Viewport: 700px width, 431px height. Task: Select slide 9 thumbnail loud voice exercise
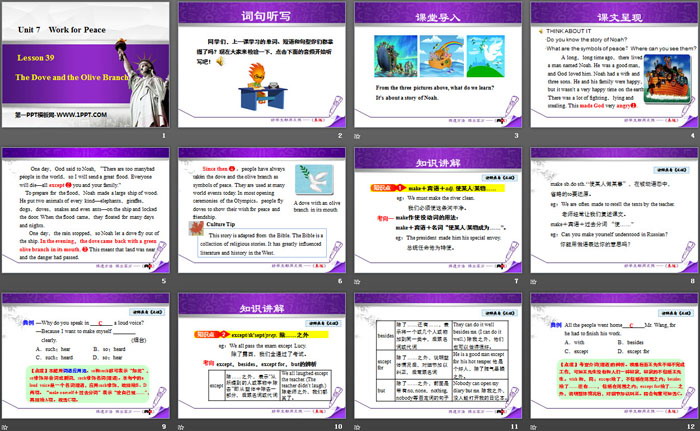click(x=86, y=356)
